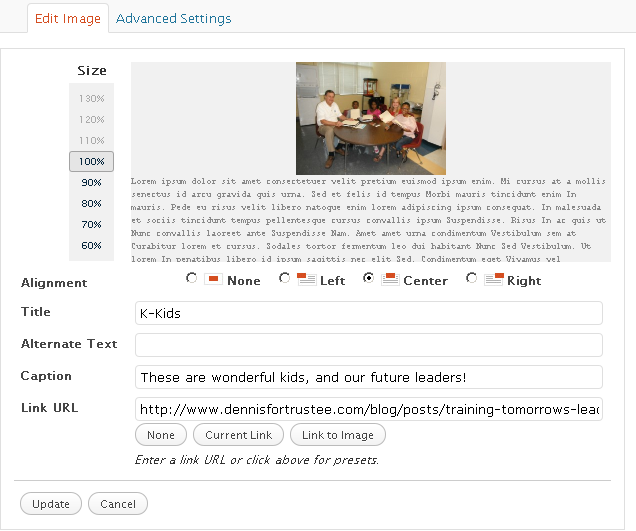Click the Cancel button
The image size is (636, 531).
[118, 504]
